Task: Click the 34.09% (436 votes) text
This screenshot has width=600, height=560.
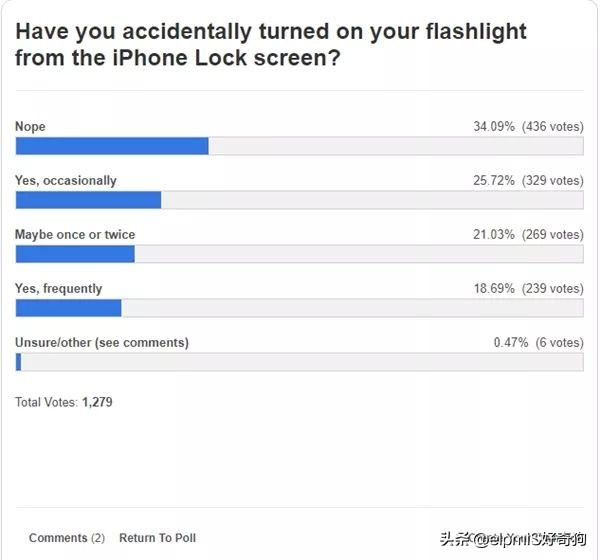Action: 527,127
